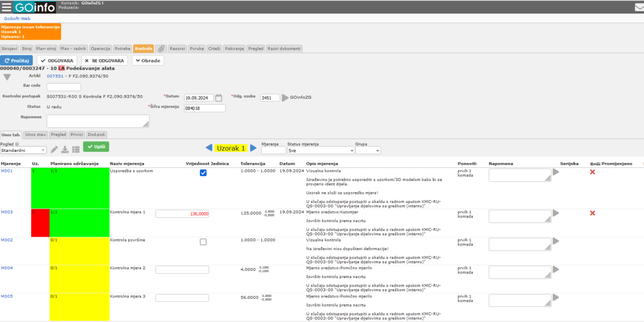Open measurement link M001

click(6, 171)
